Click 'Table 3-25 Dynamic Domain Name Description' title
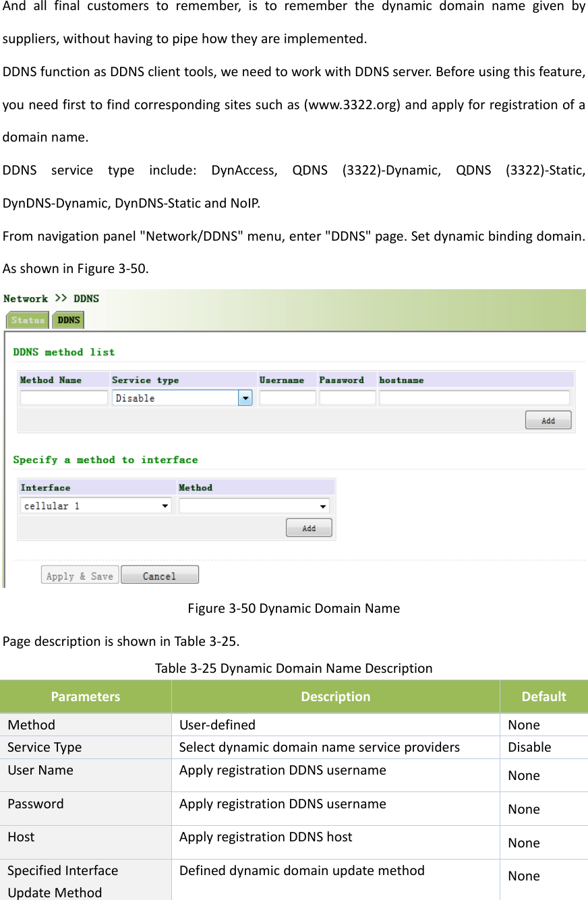The height and width of the screenshot is (900, 588). 293,668
